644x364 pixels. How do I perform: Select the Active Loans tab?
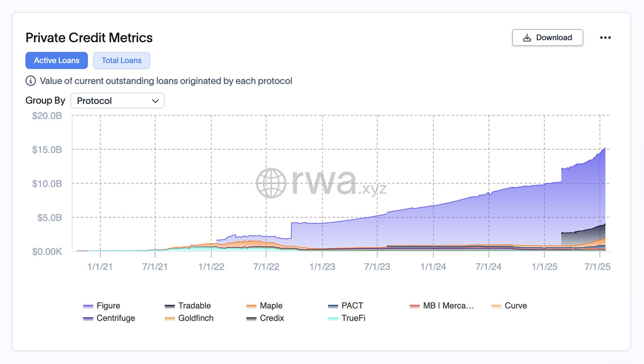[57, 60]
